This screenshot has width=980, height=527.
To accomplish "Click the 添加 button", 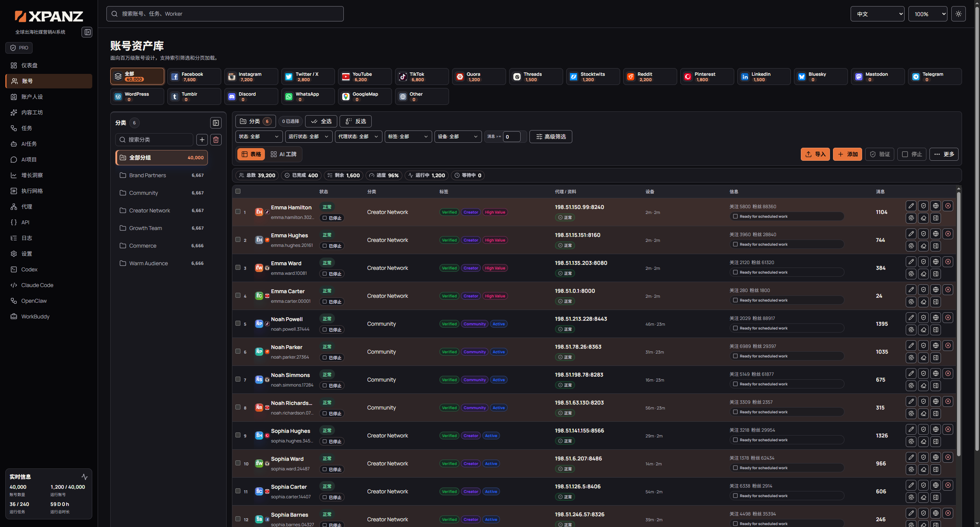I will pos(848,154).
